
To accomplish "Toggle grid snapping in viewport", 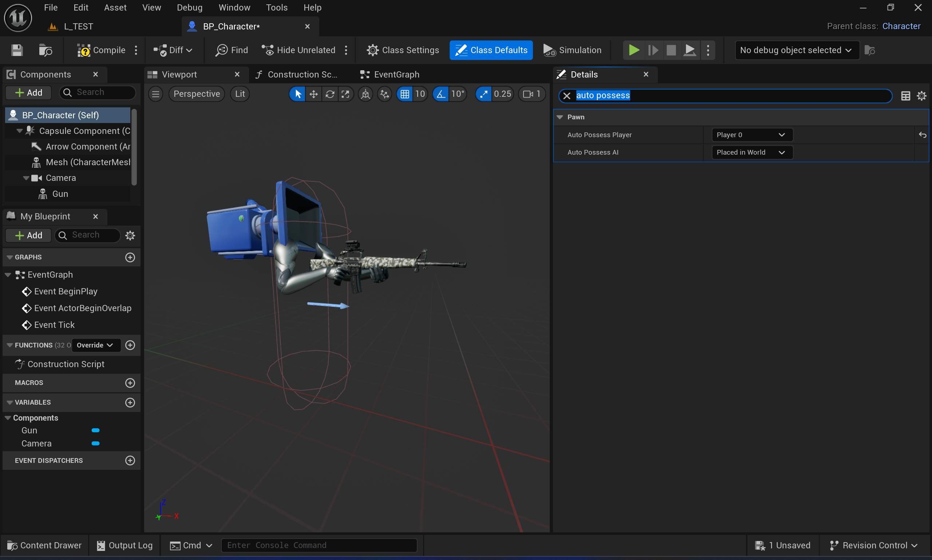I will tap(405, 94).
